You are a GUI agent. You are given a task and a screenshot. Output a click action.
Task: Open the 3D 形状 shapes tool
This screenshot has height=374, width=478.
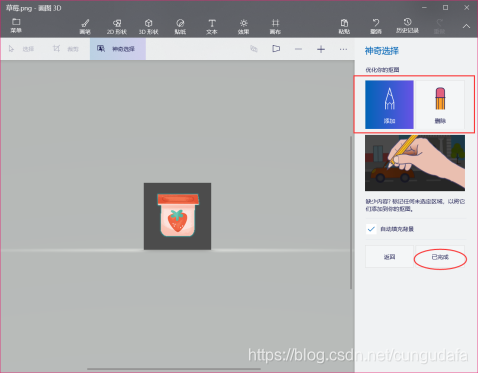148,27
